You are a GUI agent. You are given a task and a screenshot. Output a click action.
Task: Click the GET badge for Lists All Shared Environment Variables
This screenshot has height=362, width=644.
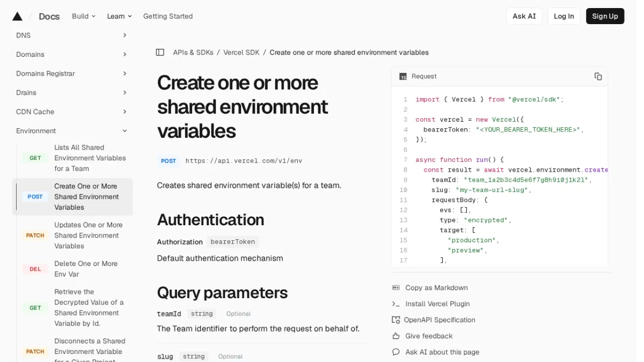coord(35,158)
